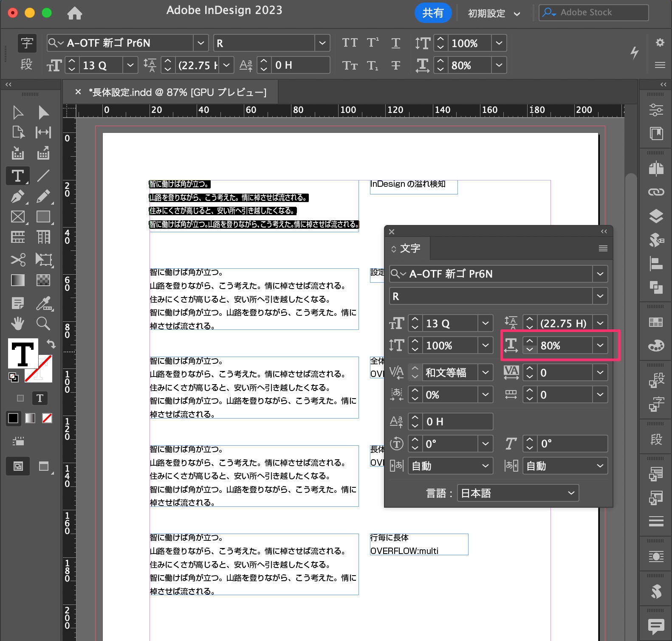
Task: Select the Pencil tool
Action: [43, 197]
